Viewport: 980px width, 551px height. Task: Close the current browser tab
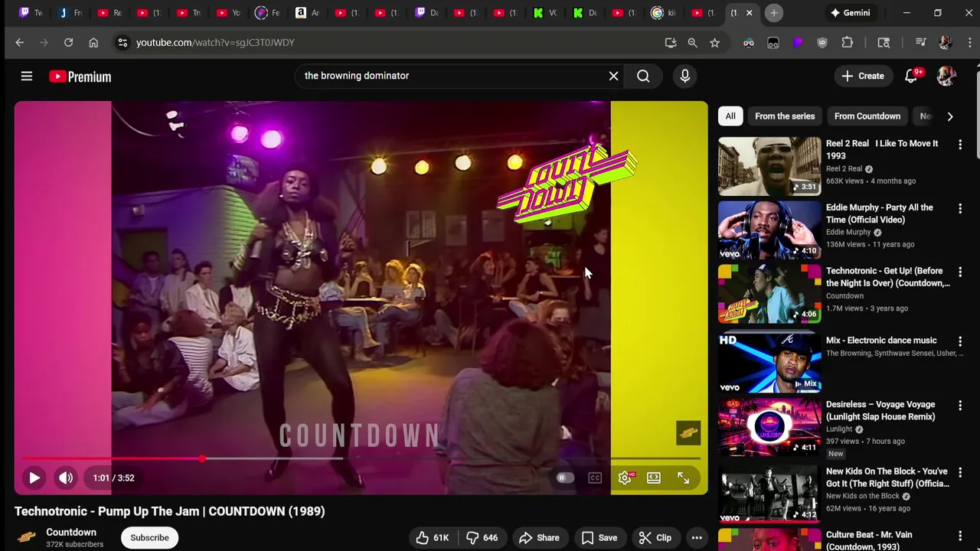click(x=750, y=13)
